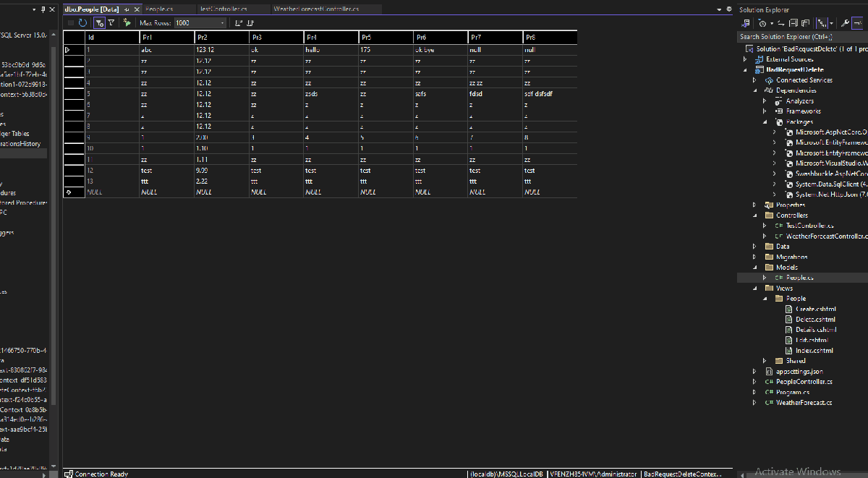Open the Pending Changes Filter dropdown arrow
The image size is (868, 478).
(x=772, y=23)
